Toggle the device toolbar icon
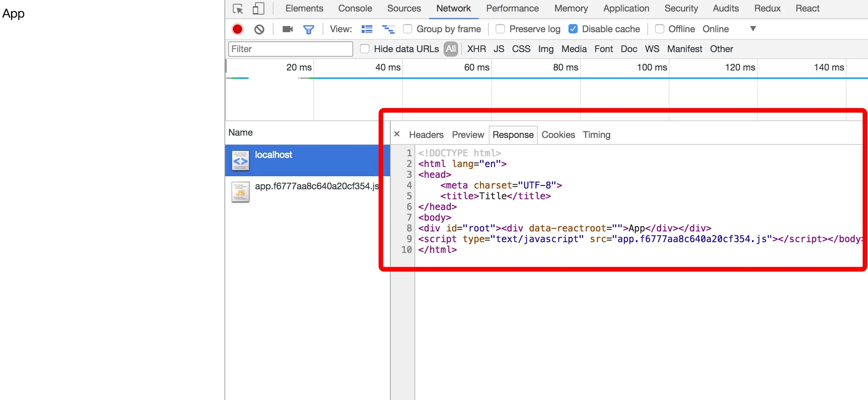The image size is (868, 400). [259, 8]
